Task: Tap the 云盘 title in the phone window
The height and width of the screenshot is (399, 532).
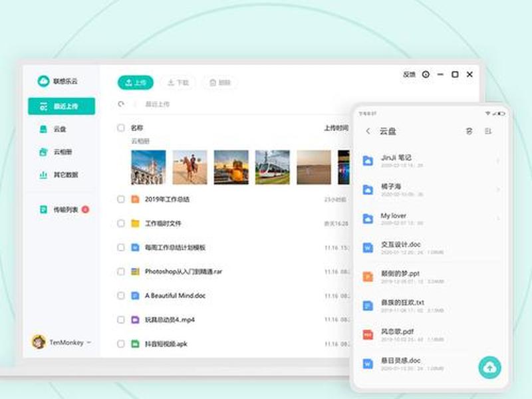Action: pyautogui.click(x=388, y=131)
